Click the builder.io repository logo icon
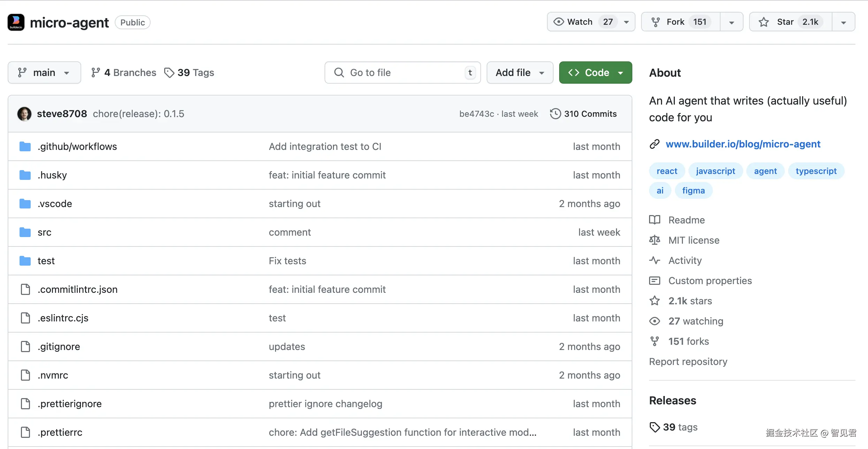 [16, 22]
